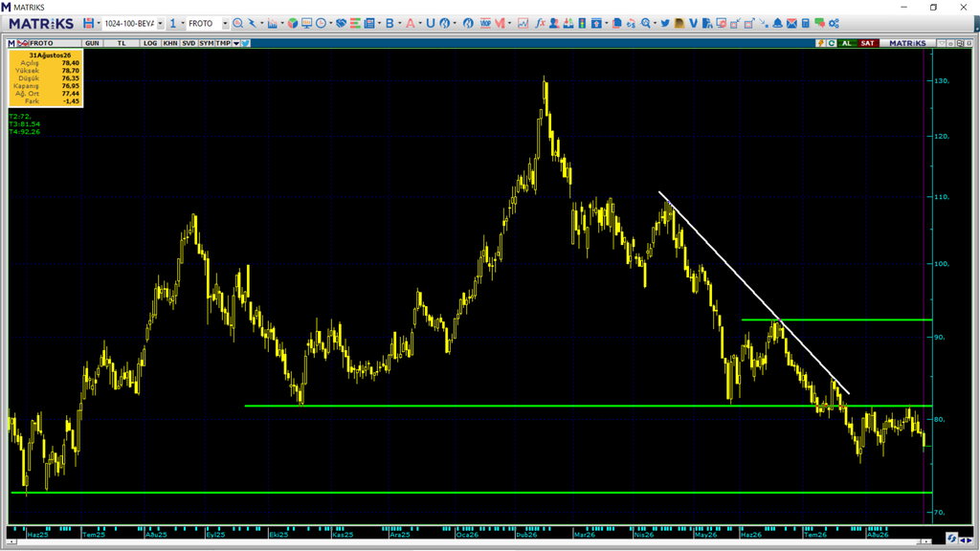Open the chart header dropdown arrow after TMP
Viewport: 980px width, 551px height.
pos(236,43)
